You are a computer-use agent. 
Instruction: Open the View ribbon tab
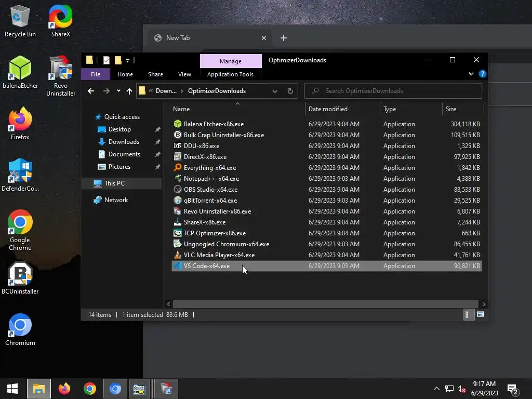coord(184,74)
